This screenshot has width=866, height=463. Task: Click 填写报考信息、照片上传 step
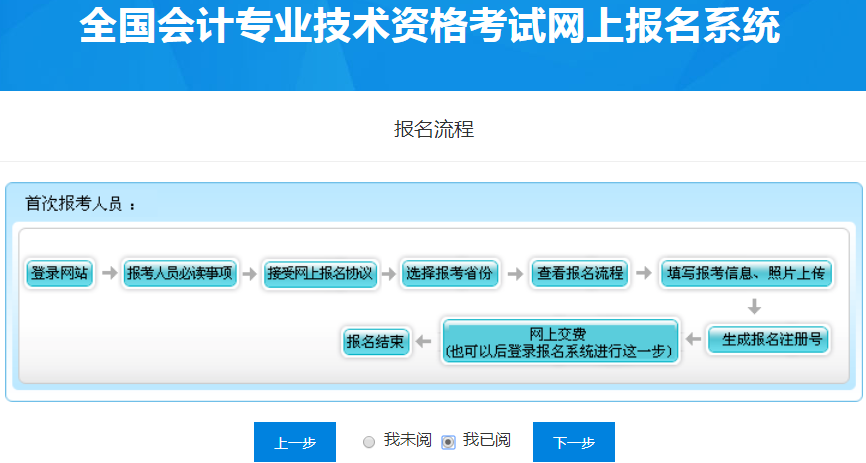746,273
